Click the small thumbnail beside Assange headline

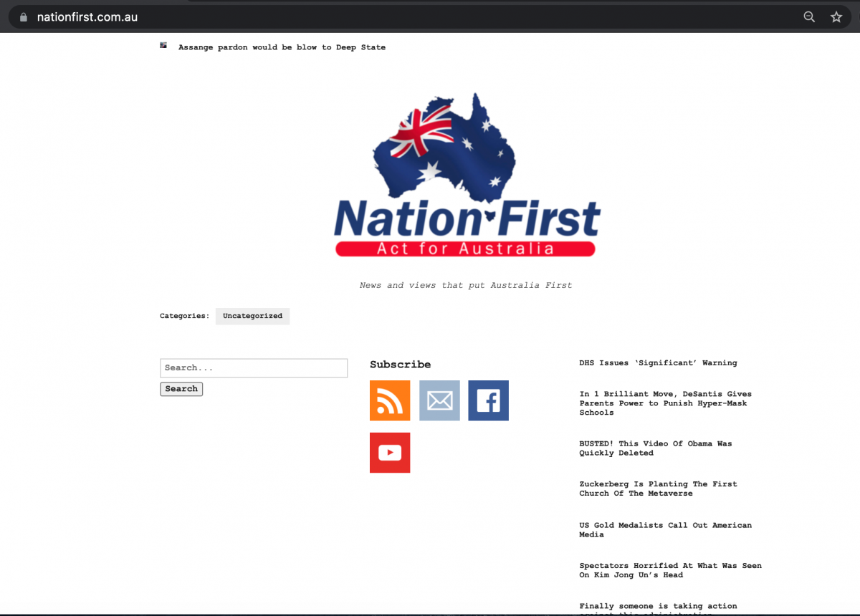(163, 46)
